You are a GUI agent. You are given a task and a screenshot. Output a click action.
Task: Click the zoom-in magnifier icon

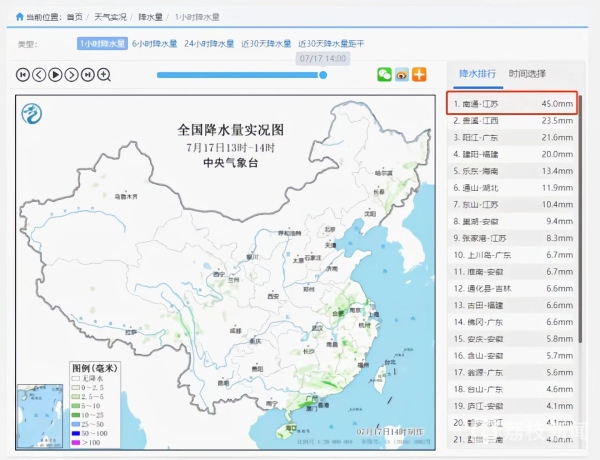point(103,74)
